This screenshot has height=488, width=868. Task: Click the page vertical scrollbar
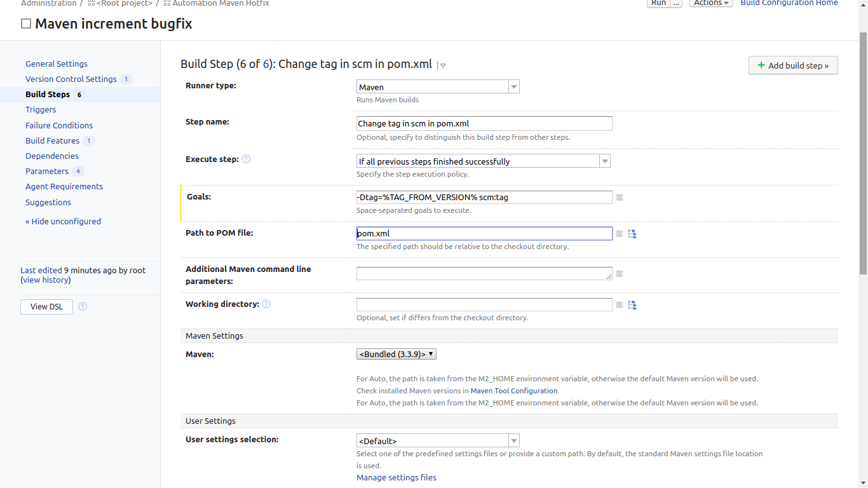863,152
